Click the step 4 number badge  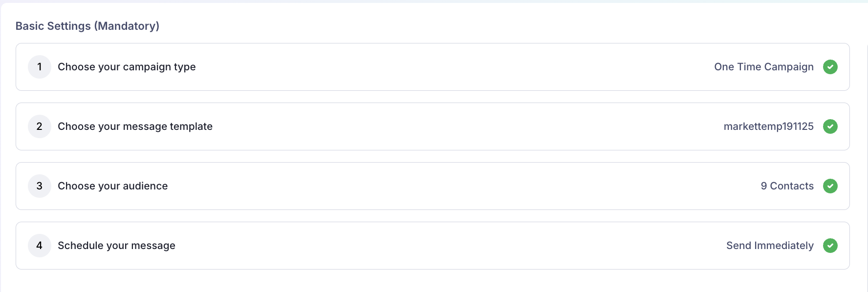pos(40,246)
